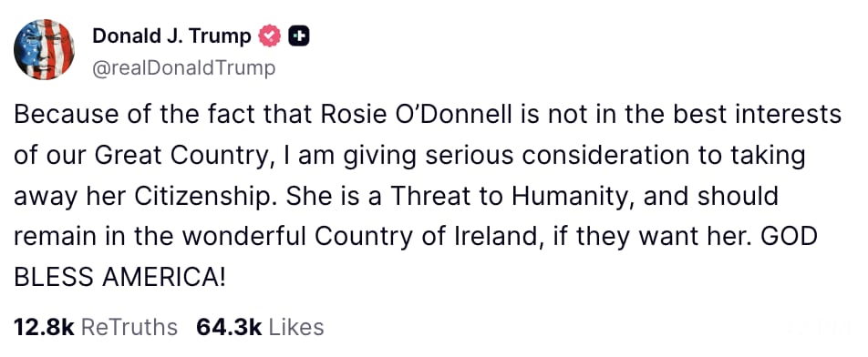Click the phrase if they want her
Screen dimensions: 868x357
(x=653, y=238)
